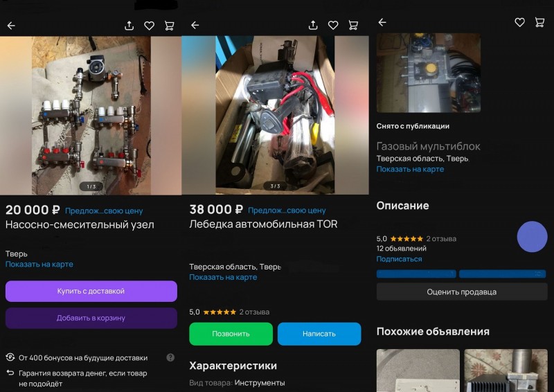Image resolution: width=554 pixels, height=392 pixels.
Task: Toggle favorite heart on Газовый мультиблок listing
Action: [519, 22]
